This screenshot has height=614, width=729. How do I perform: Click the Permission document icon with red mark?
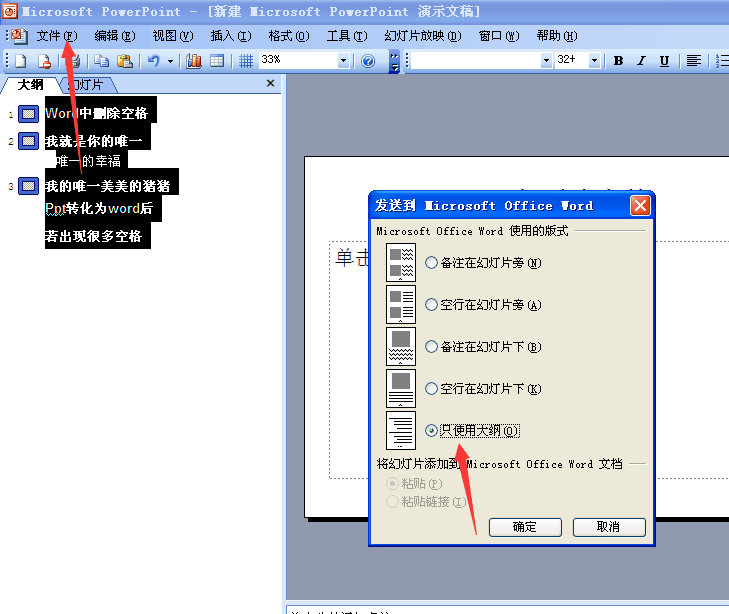(45, 61)
